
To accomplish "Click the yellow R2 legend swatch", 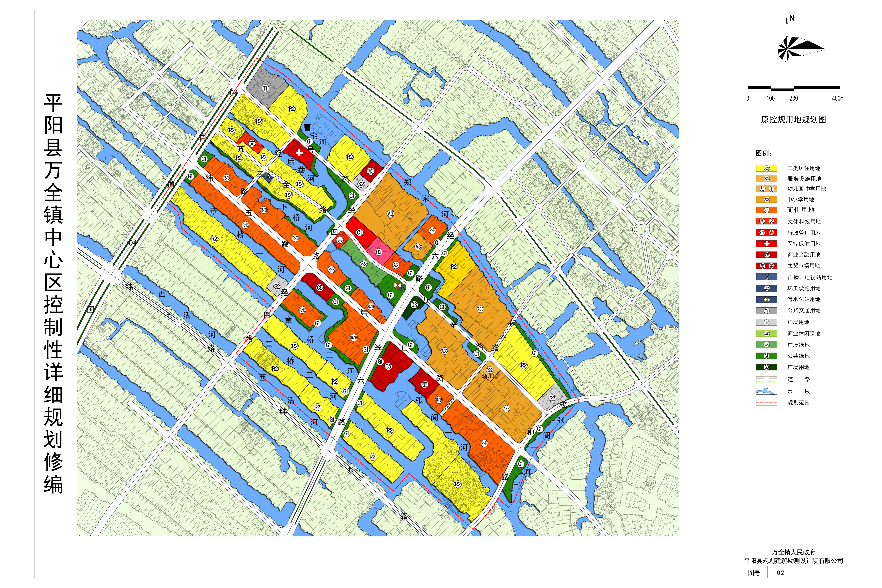I will (766, 168).
